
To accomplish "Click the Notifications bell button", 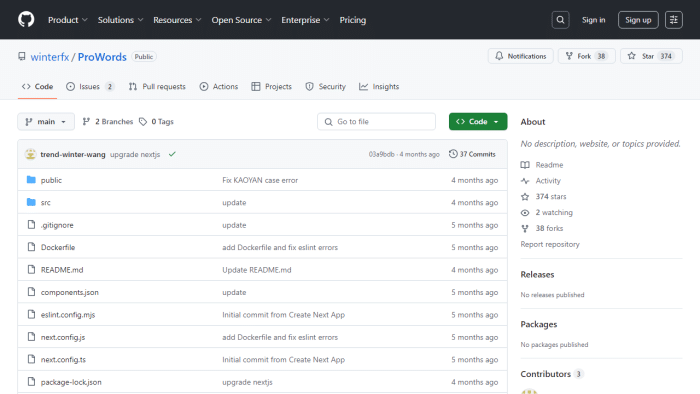I will point(521,56).
